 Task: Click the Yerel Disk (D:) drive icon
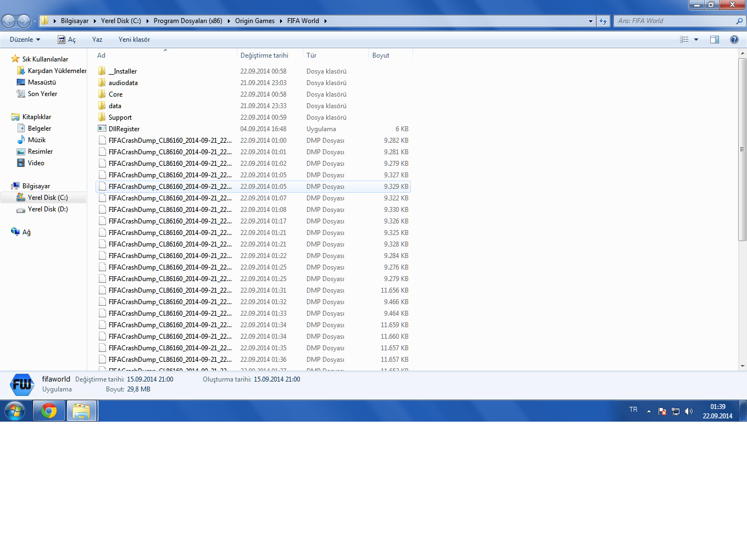click(21, 209)
